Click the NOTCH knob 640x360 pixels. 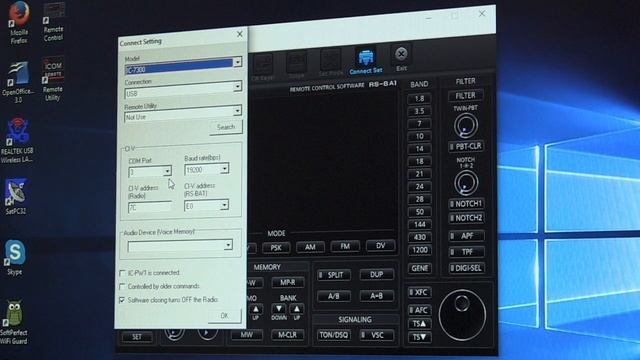[x=466, y=182]
